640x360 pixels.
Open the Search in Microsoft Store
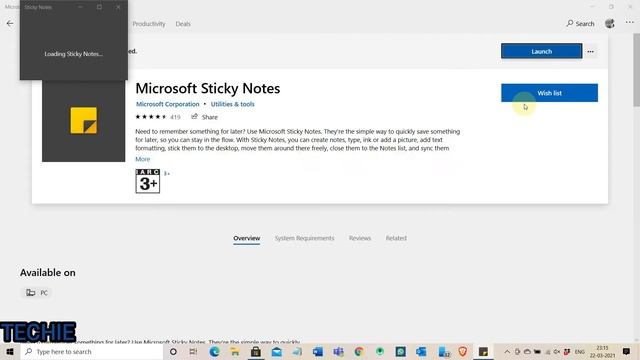580,24
